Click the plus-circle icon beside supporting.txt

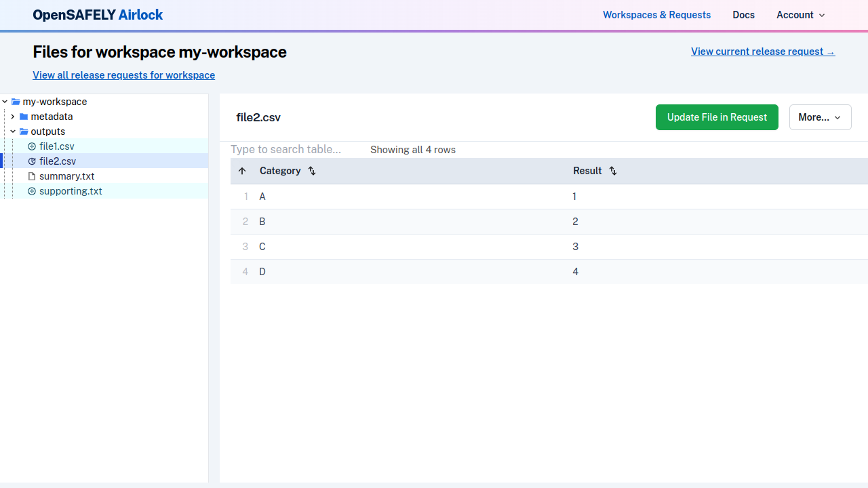click(x=32, y=191)
